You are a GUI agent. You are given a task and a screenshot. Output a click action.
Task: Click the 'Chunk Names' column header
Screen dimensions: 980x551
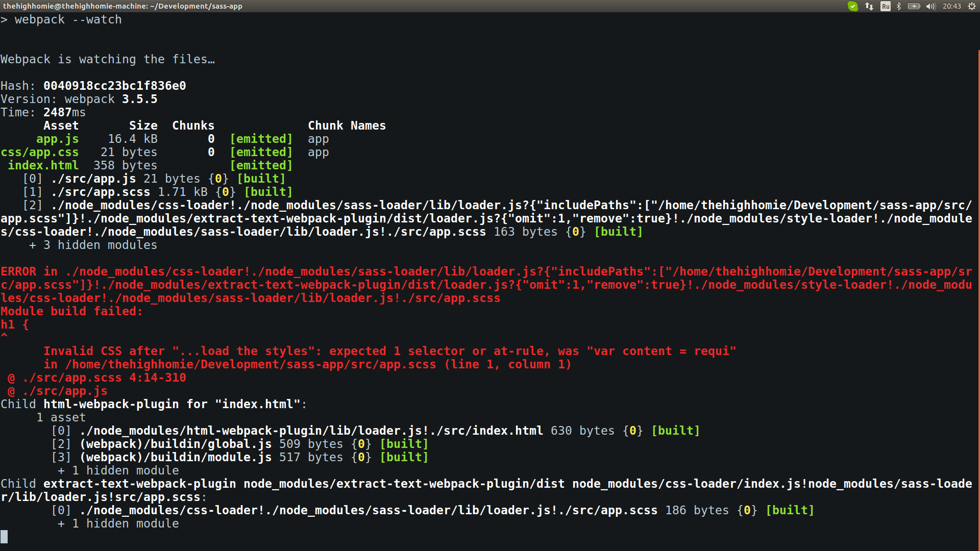tap(347, 126)
